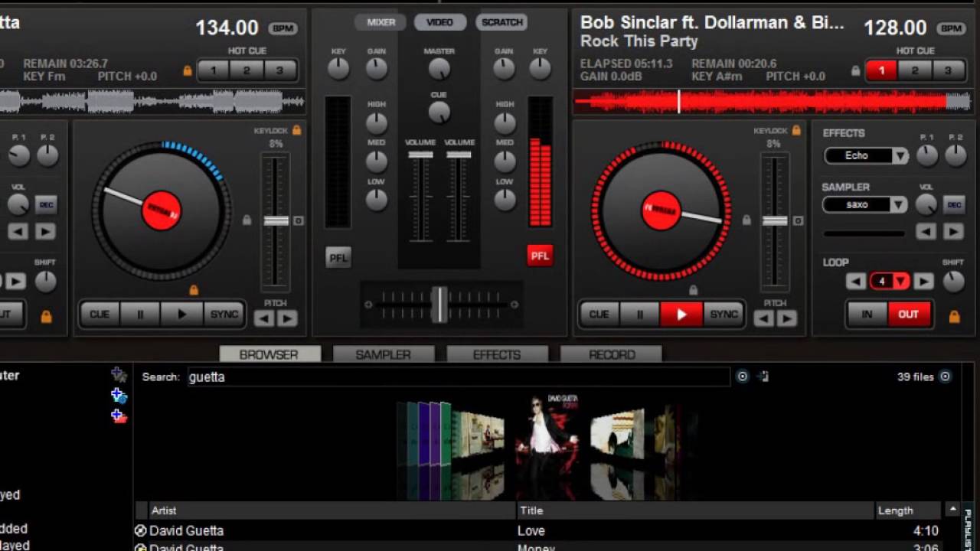The height and width of the screenshot is (551, 980).
Task: Pause the Rock This Party deck
Action: pyautogui.click(x=640, y=315)
